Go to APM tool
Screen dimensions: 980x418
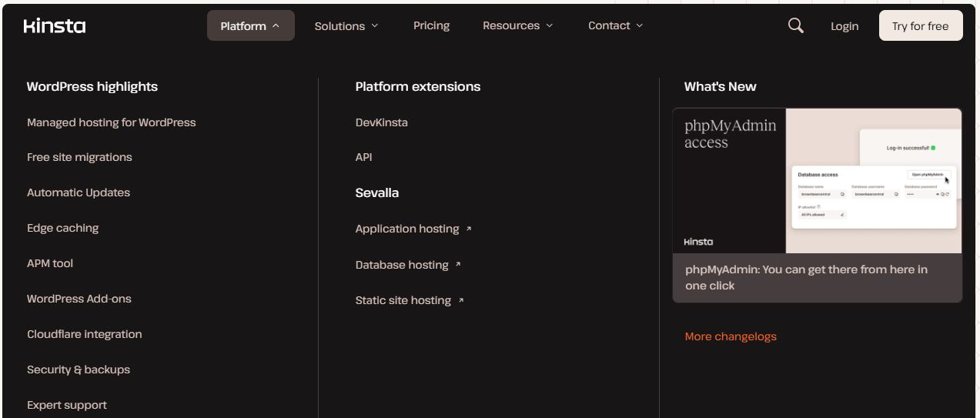click(x=50, y=263)
